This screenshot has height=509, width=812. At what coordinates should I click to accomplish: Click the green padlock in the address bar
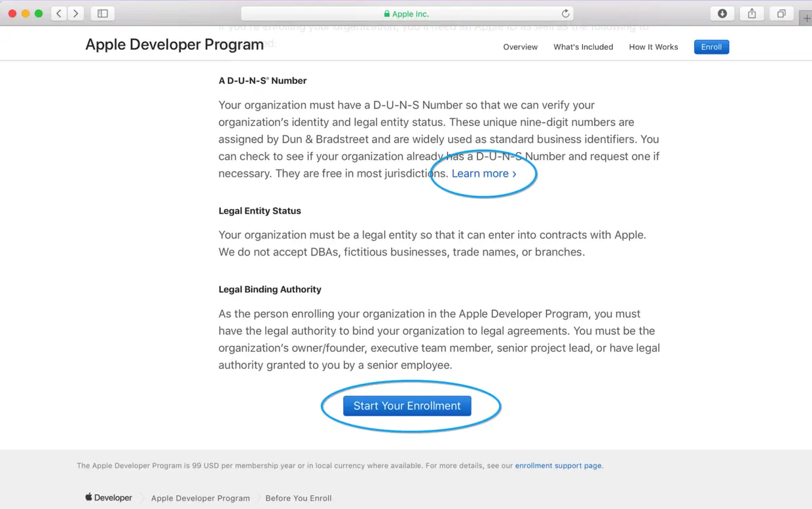click(x=387, y=14)
